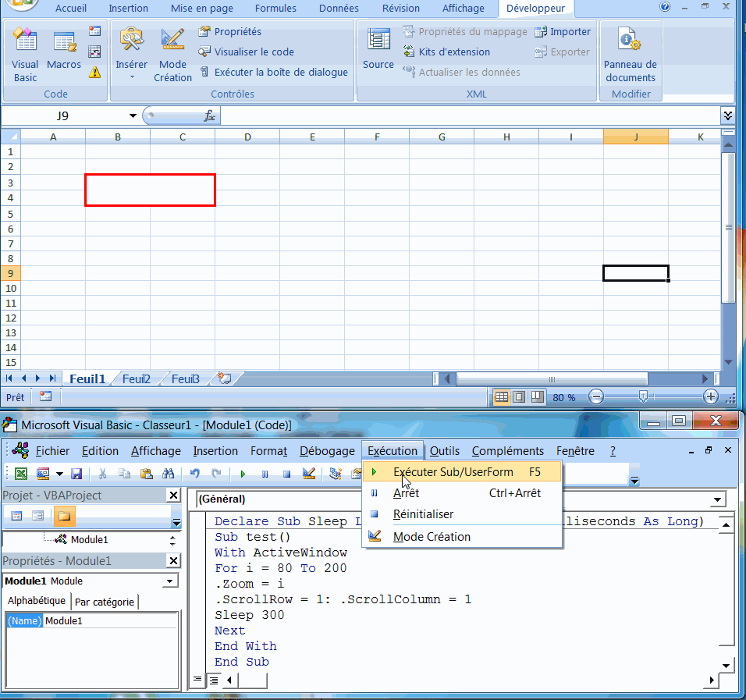Choose Mode Création in the Exécution menu
746x700 pixels.
coord(462,537)
